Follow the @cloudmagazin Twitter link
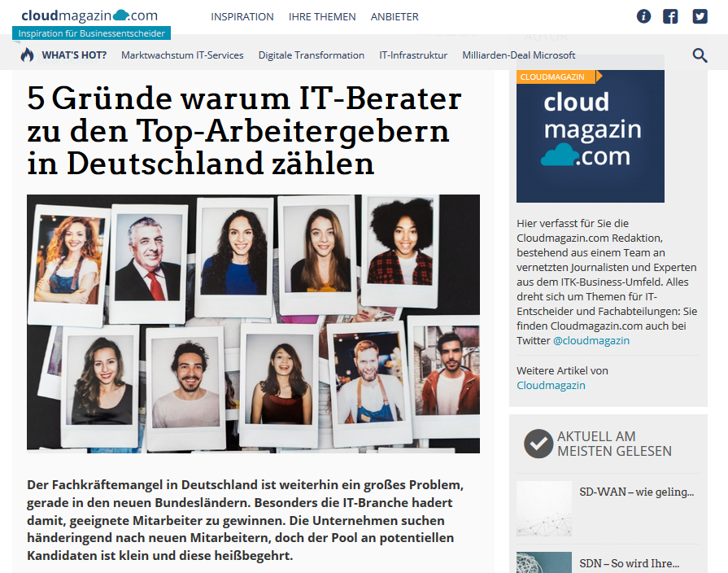The height and width of the screenshot is (573, 728). click(591, 341)
